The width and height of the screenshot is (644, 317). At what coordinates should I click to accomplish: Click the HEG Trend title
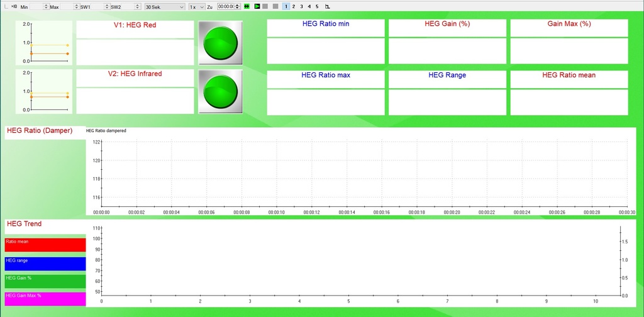click(25, 224)
